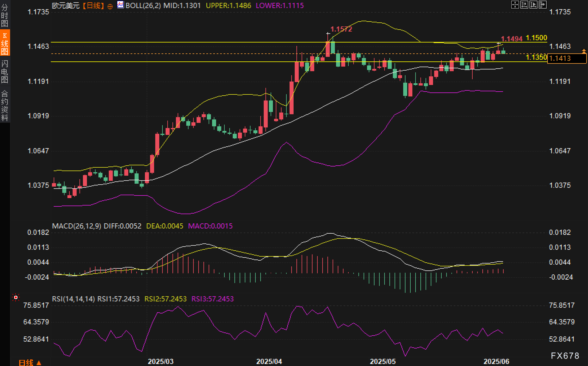Image resolution: width=588 pixels, height=366 pixels.
Task: Select the K线图 sidebar tab
Action: (5, 43)
